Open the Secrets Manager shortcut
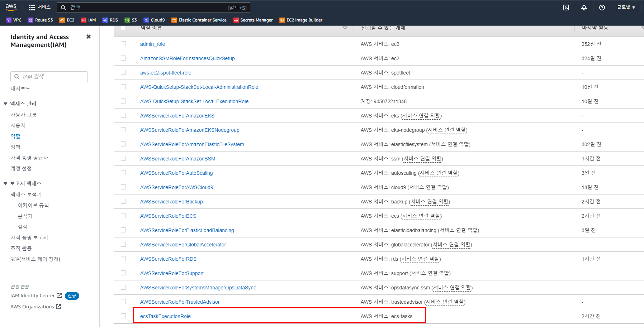The width and height of the screenshot is (644, 327). click(x=253, y=20)
